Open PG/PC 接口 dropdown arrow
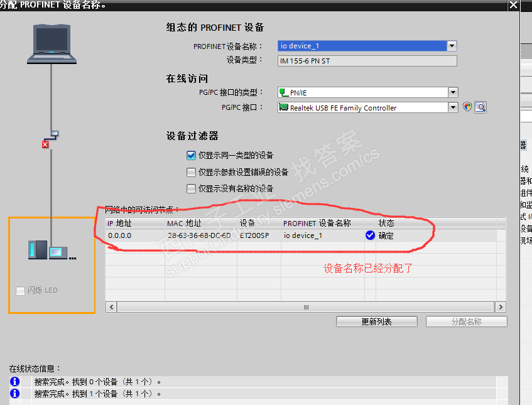The width and height of the screenshot is (532, 405). click(453, 107)
